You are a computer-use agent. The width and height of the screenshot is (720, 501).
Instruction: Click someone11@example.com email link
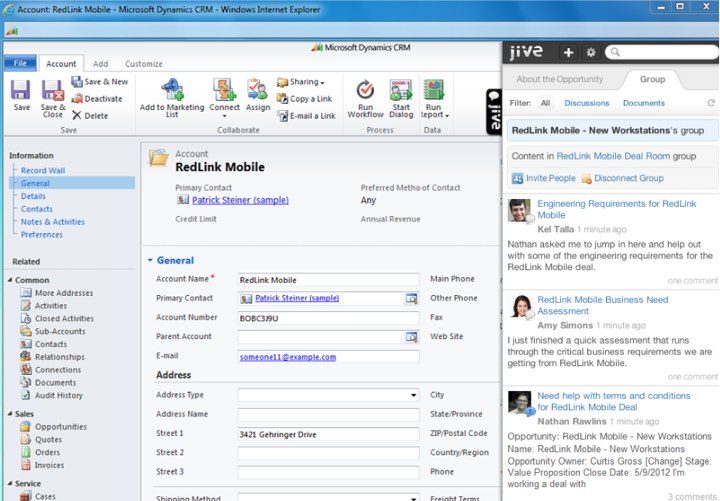click(x=287, y=357)
